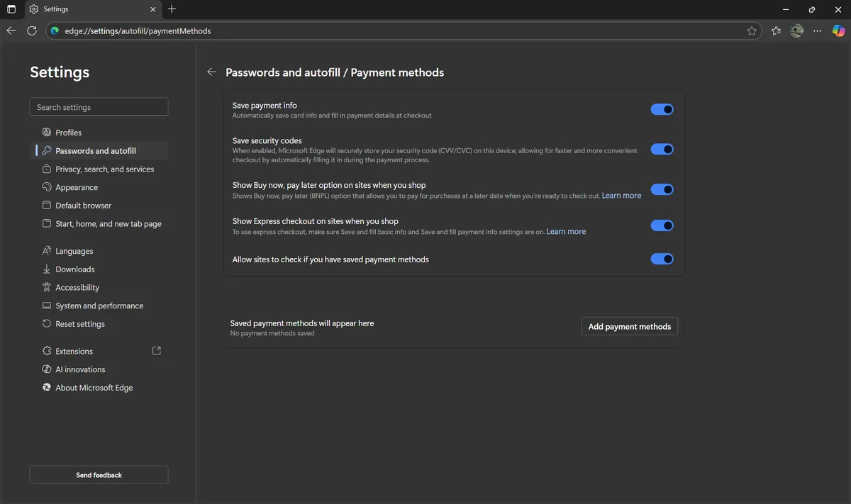Go to Appearance settings

[x=77, y=188]
